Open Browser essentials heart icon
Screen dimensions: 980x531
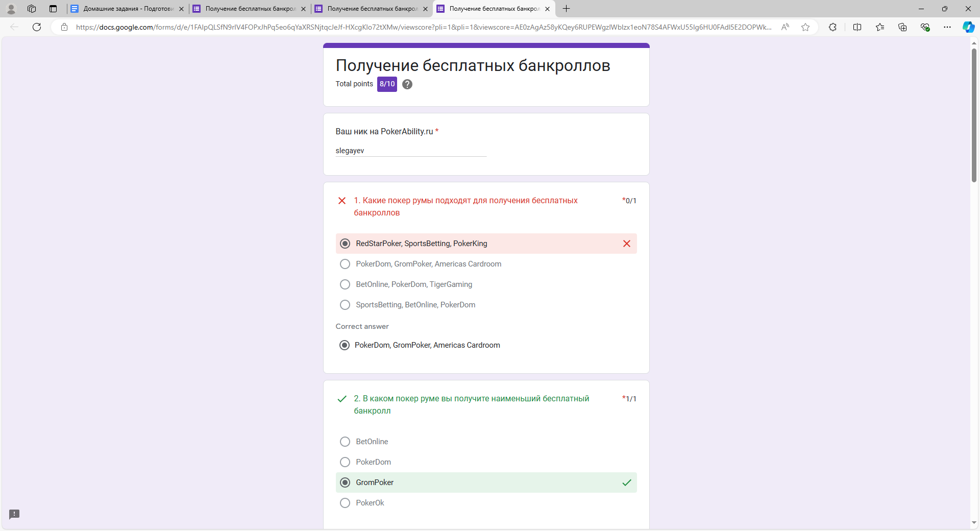(x=925, y=27)
